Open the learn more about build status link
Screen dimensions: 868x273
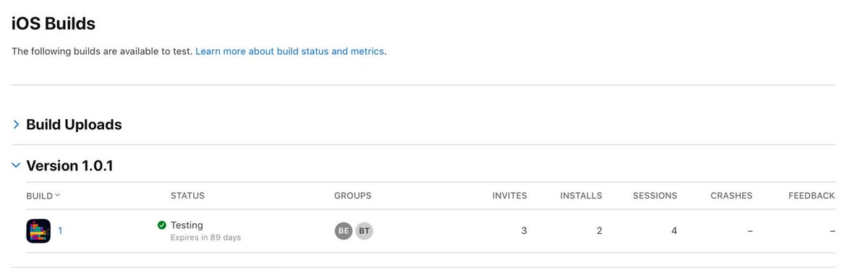coord(289,51)
